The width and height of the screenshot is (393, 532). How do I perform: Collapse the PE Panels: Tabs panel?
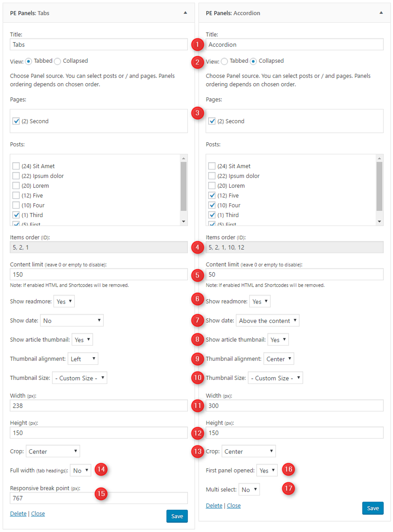pyautogui.click(x=185, y=13)
